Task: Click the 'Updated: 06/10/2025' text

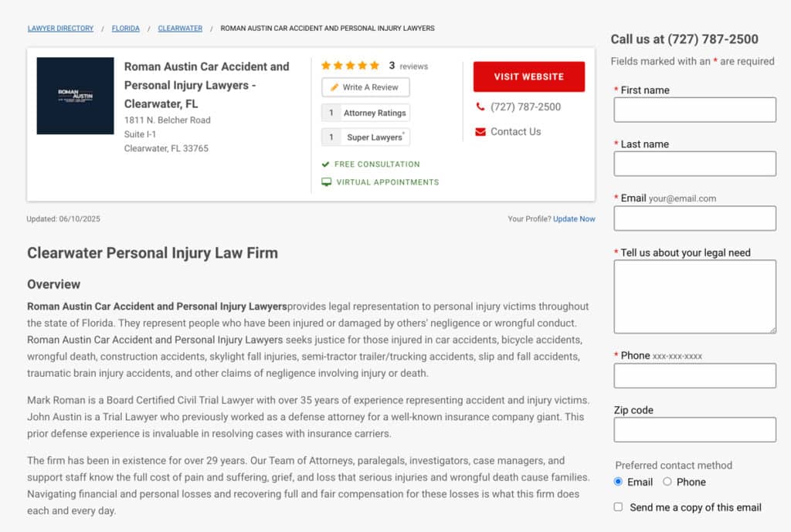Action: (63, 219)
